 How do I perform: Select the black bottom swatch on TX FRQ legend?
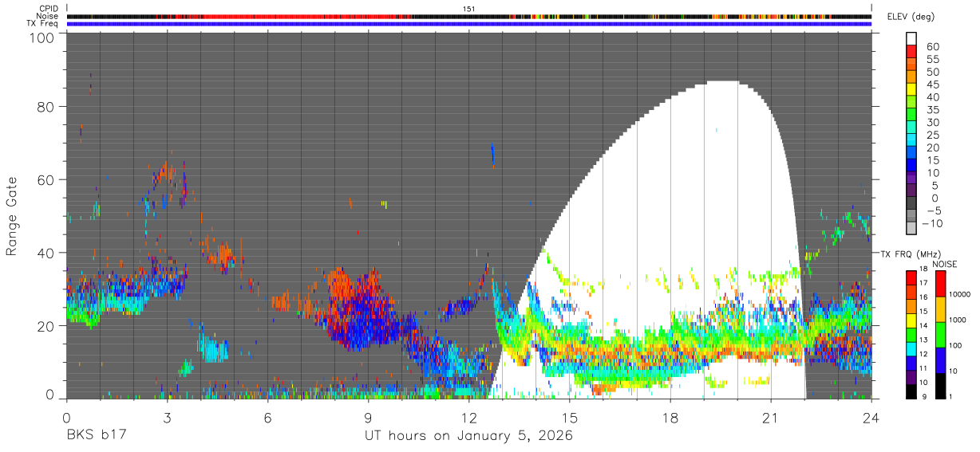(x=911, y=391)
